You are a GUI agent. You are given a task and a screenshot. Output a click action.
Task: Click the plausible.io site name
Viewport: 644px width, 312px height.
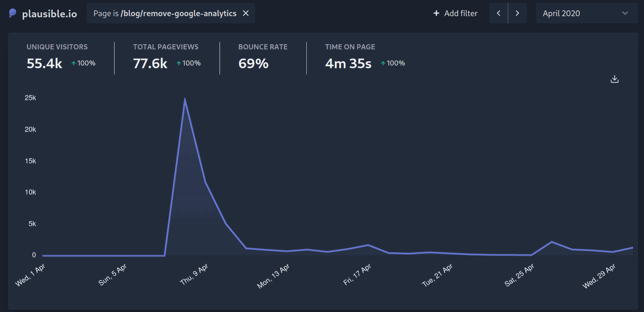(x=50, y=14)
